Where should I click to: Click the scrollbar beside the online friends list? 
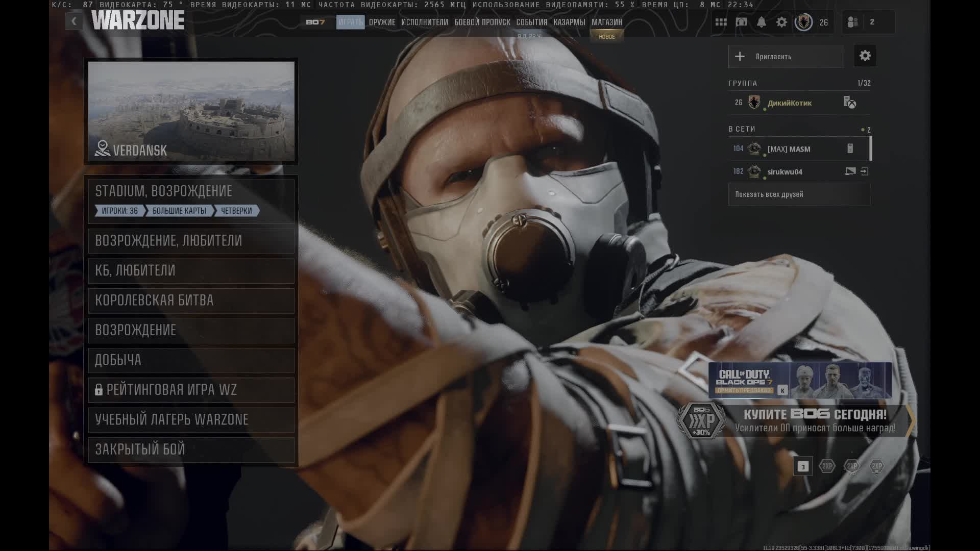pyautogui.click(x=871, y=149)
